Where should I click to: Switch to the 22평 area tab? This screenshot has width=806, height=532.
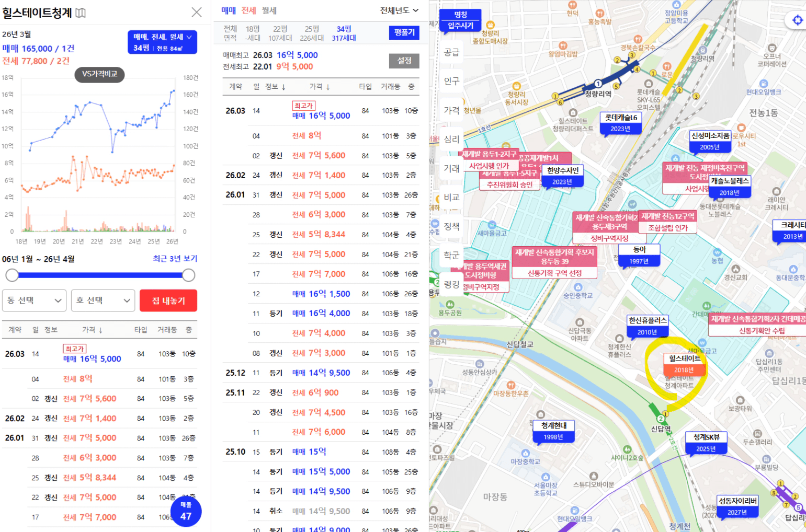(x=280, y=33)
